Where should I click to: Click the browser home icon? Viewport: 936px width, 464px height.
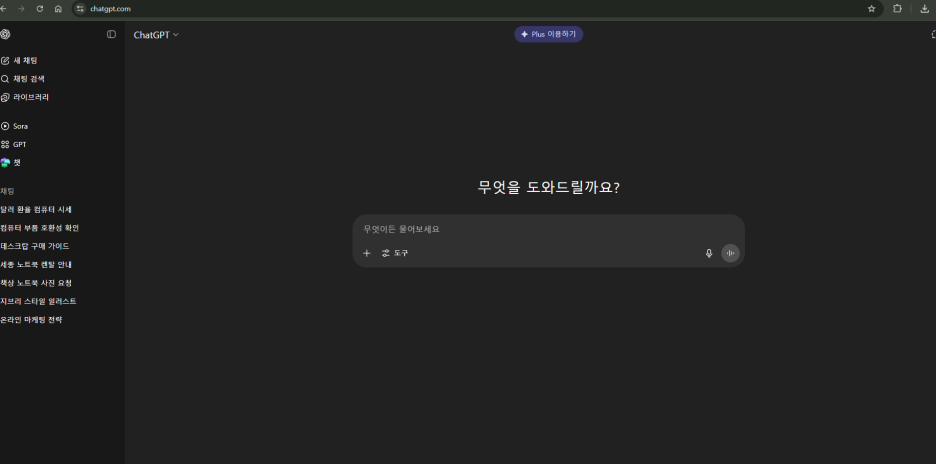point(58,8)
